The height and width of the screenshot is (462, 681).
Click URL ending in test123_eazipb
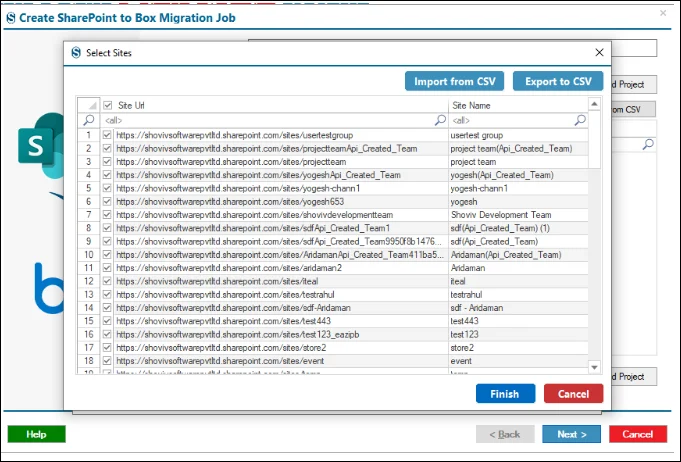(x=238, y=334)
